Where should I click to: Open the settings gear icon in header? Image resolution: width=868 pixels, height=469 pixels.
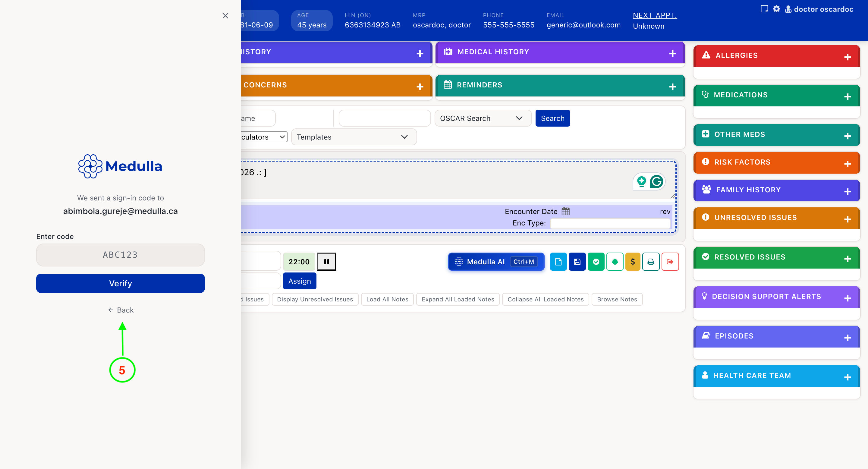[x=776, y=9]
